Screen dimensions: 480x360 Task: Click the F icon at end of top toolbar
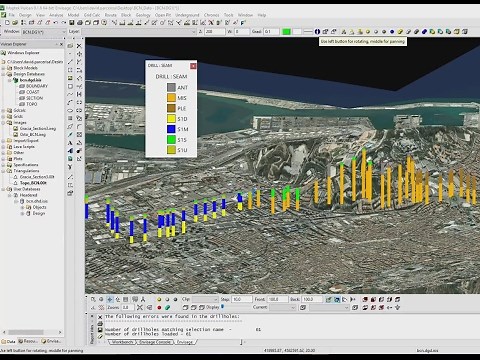(x=243, y=23)
